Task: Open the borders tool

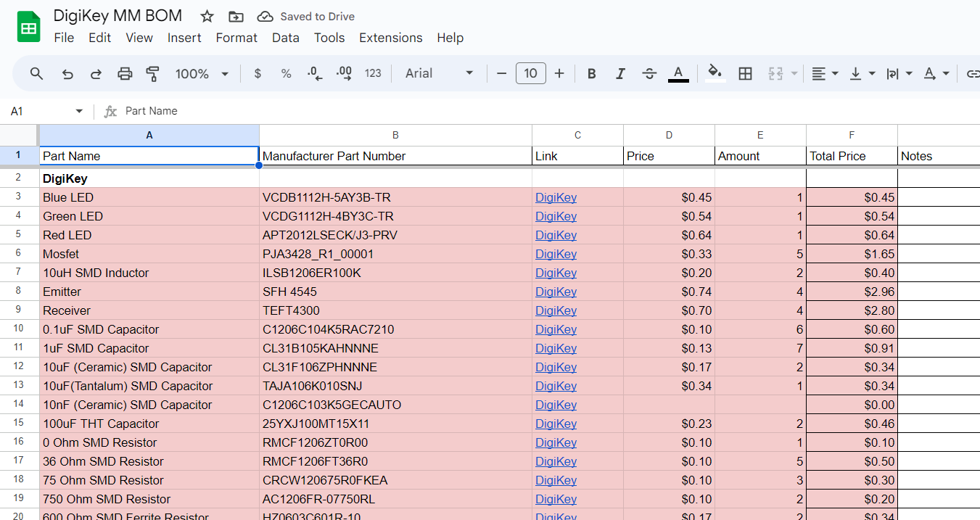Action: point(745,73)
